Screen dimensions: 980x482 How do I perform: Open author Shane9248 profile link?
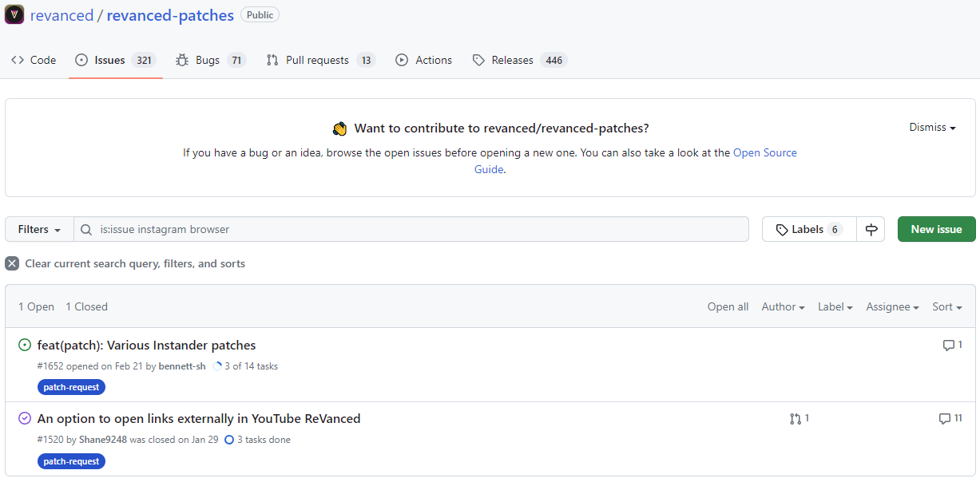click(x=103, y=440)
